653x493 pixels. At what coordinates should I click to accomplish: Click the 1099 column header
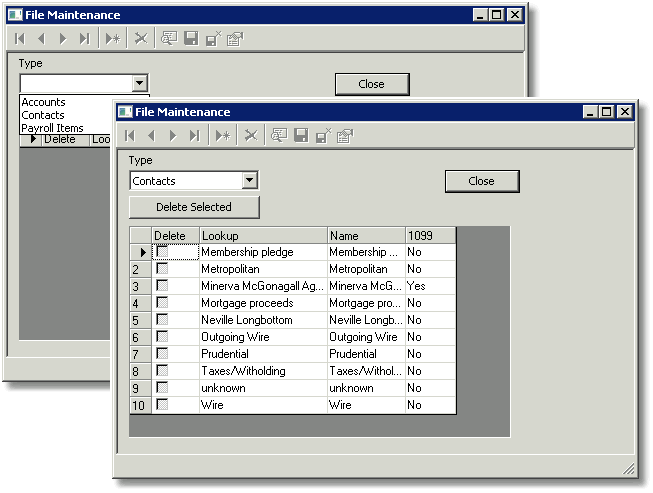(x=430, y=236)
